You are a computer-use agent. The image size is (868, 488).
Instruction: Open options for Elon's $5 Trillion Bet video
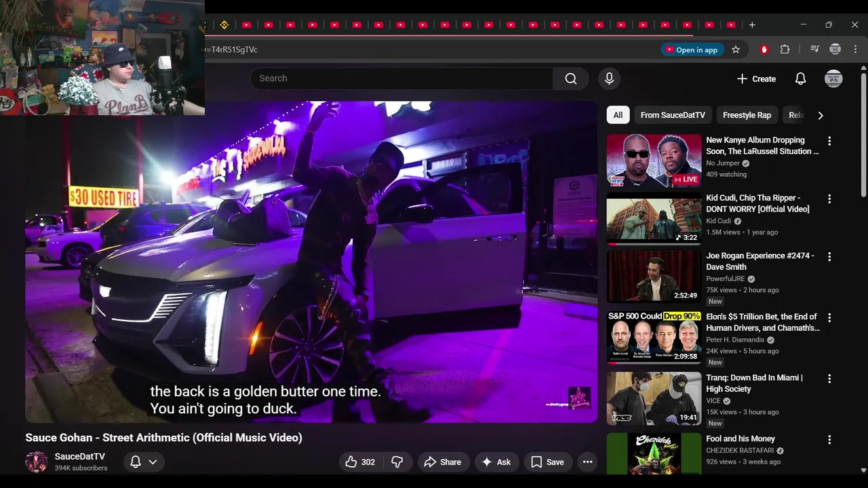point(829,318)
